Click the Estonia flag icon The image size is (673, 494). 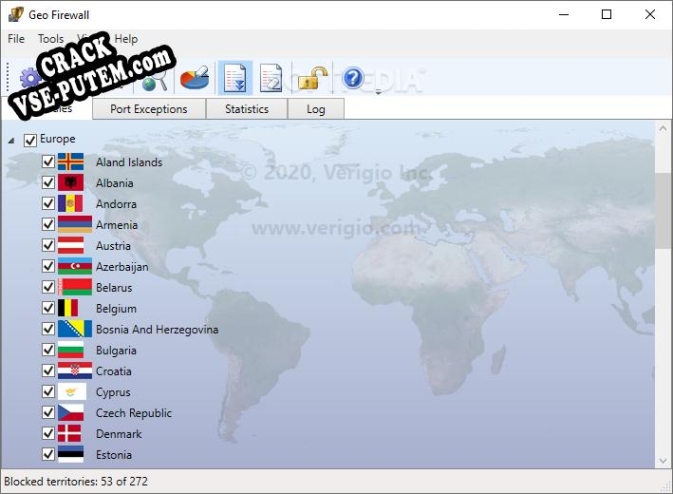[70, 455]
